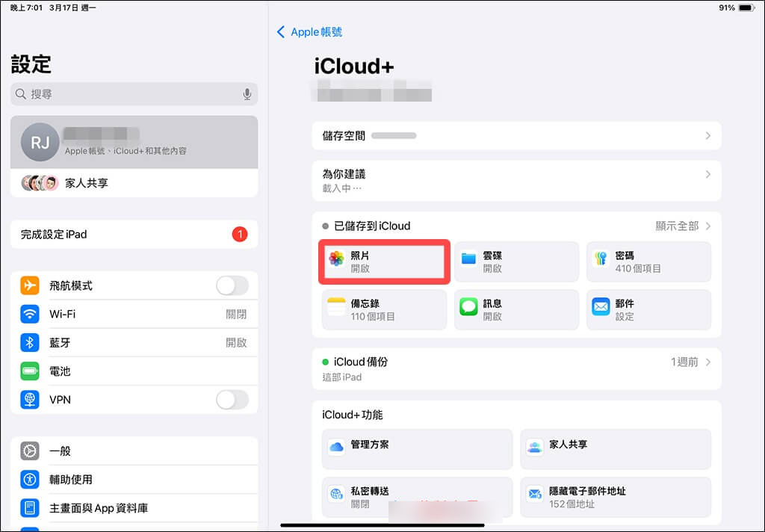
Task: Tap the family member avatars beside 家人共享
Action: (40, 183)
